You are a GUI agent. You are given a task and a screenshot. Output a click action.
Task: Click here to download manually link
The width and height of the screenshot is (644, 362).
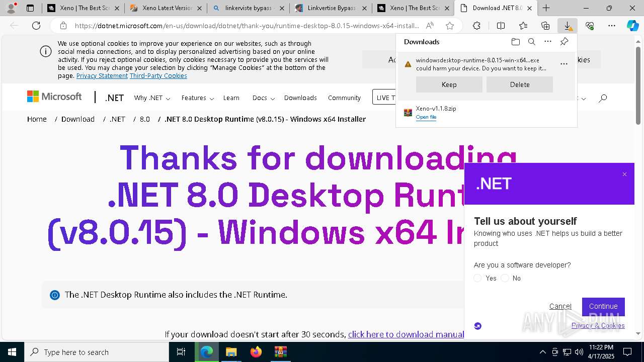pos(407,334)
